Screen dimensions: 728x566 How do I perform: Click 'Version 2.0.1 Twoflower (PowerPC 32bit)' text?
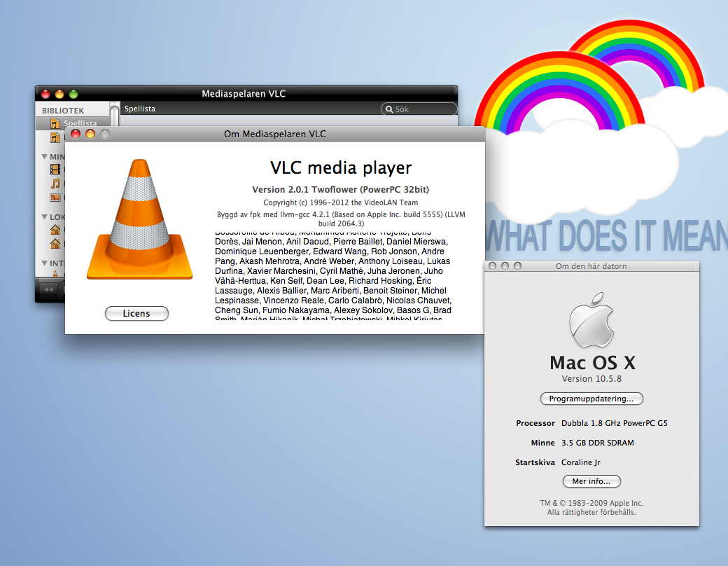point(340,190)
